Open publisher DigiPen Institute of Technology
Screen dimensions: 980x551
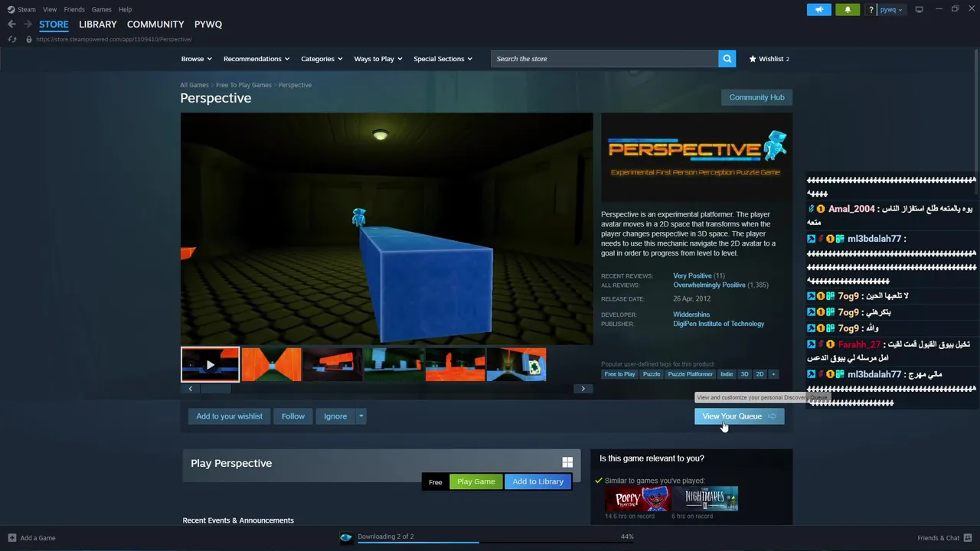[x=718, y=324]
